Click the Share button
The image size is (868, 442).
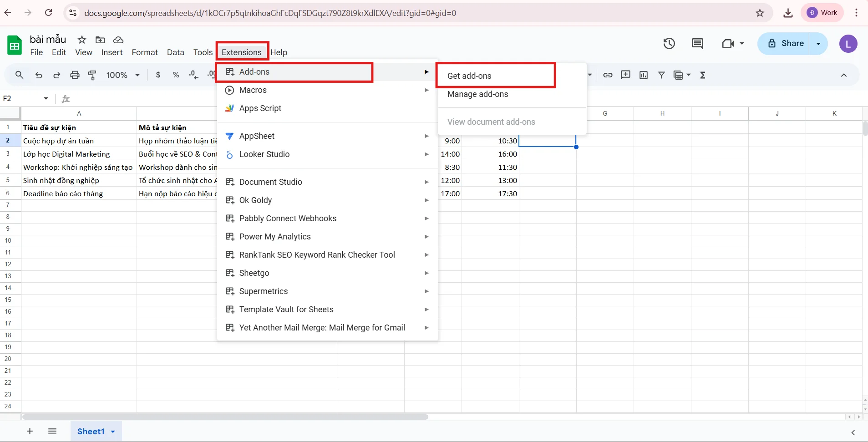[x=784, y=44]
